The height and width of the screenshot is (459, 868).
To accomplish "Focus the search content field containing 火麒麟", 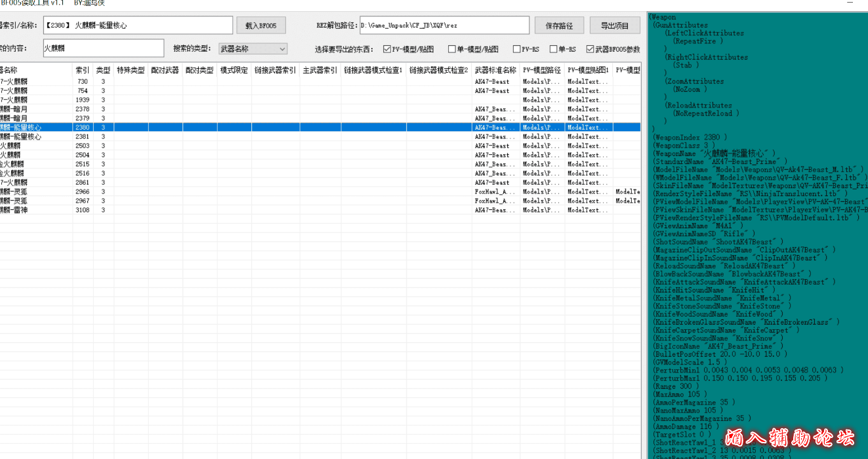I will [103, 49].
